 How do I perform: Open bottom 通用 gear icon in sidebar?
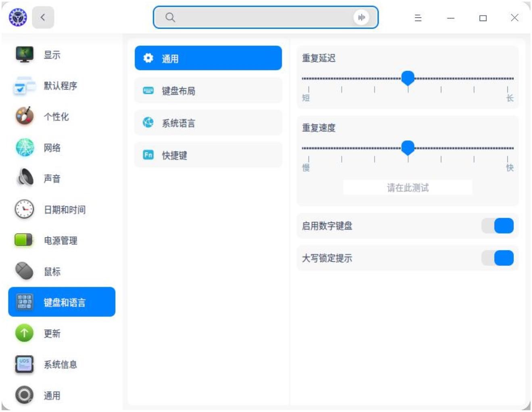pyautogui.click(x=24, y=395)
